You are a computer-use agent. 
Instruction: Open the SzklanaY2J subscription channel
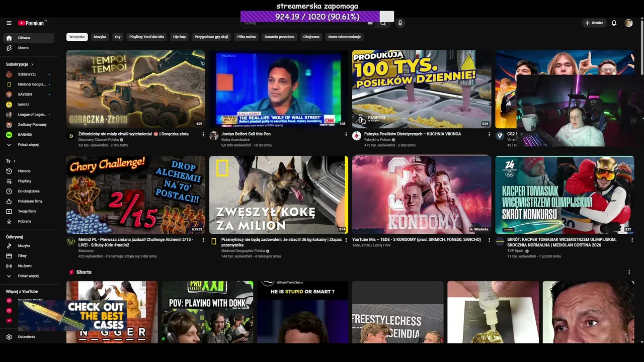point(29,74)
